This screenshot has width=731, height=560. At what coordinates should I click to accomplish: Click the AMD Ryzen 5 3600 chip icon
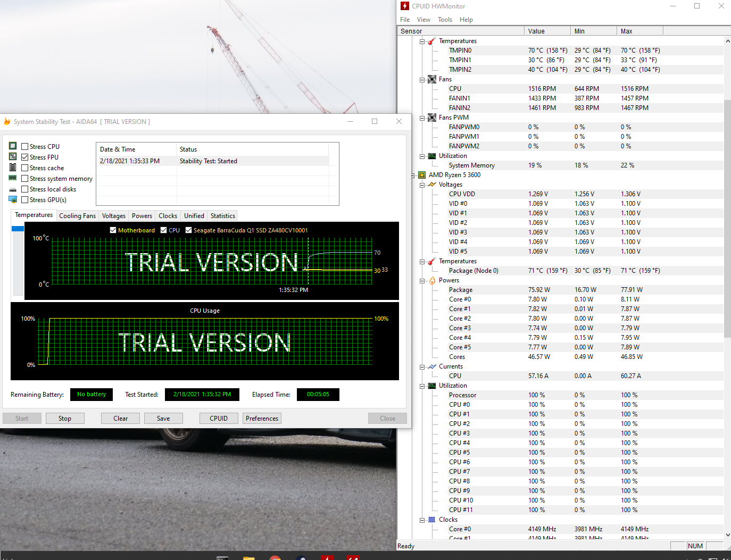click(x=422, y=175)
